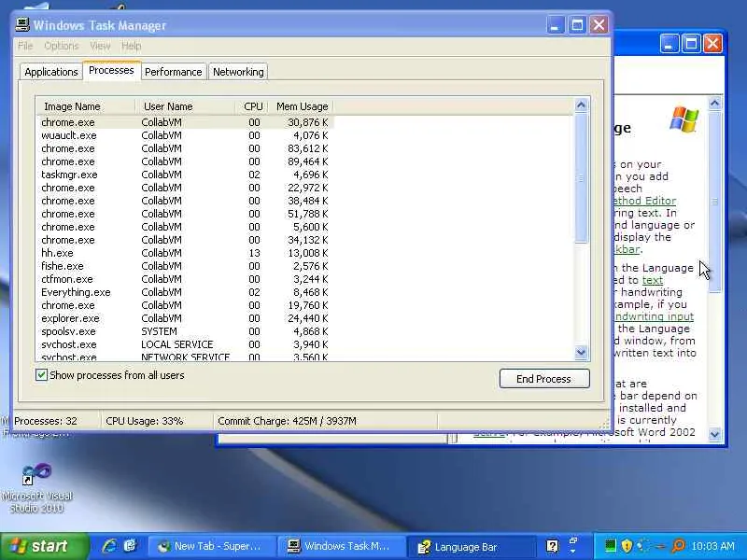Open the Options menu in Task Manager

pyautogui.click(x=62, y=46)
